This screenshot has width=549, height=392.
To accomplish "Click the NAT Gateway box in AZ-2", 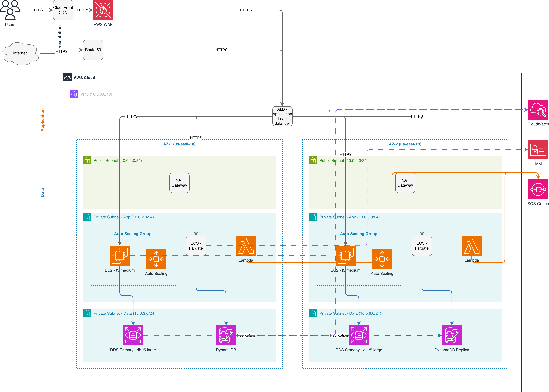I will pyautogui.click(x=405, y=183).
